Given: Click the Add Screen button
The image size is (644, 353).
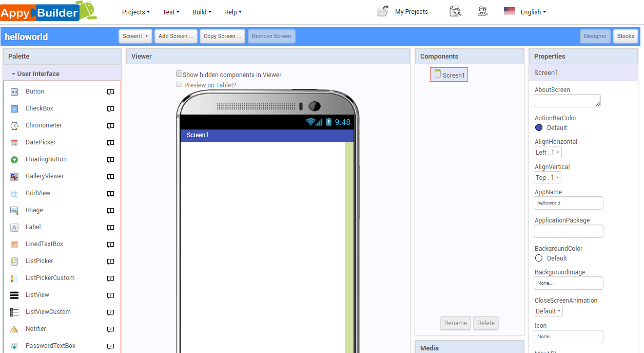Looking at the screenshot, I should click(175, 36).
